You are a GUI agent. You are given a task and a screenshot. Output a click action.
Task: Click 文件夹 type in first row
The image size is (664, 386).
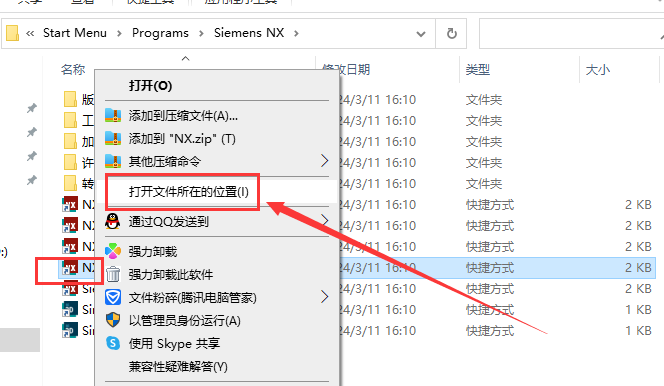tap(484, 100)
